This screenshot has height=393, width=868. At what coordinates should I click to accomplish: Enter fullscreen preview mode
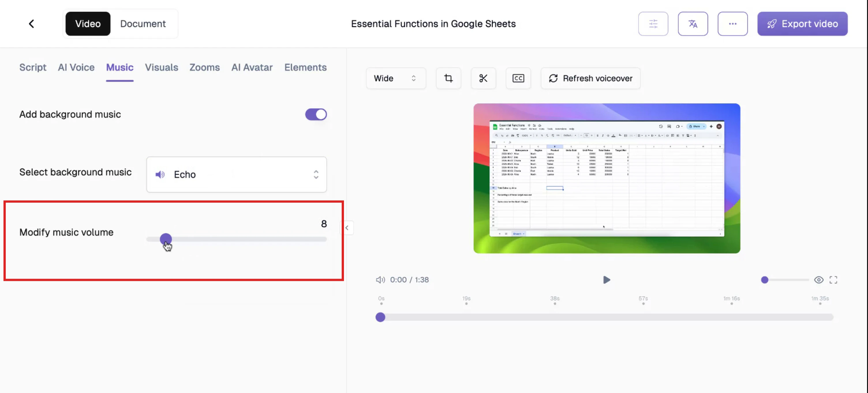(834, 279)
